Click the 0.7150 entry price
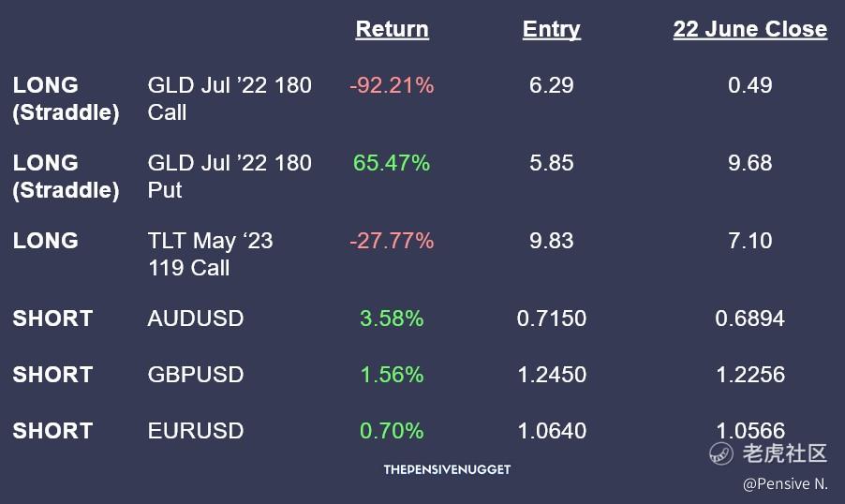Image resolution: width=845 pixels, height=504 pixels. 551,319
